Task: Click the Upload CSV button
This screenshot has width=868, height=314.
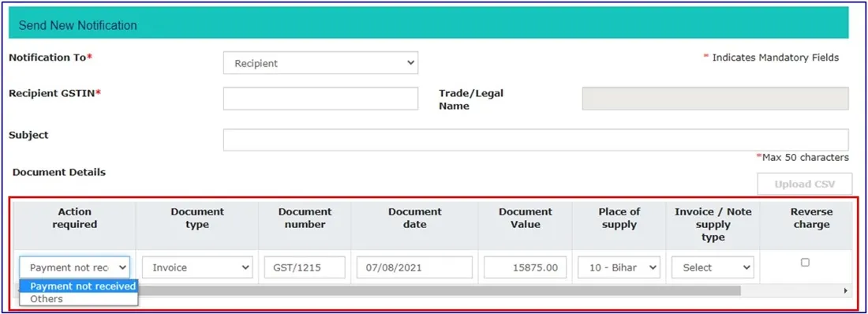Action: 805,184
